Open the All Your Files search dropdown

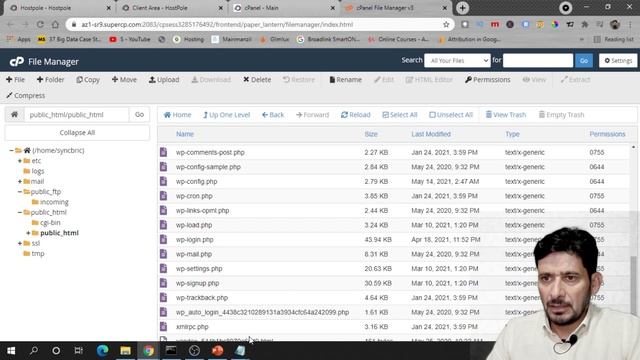pos(457,60)
